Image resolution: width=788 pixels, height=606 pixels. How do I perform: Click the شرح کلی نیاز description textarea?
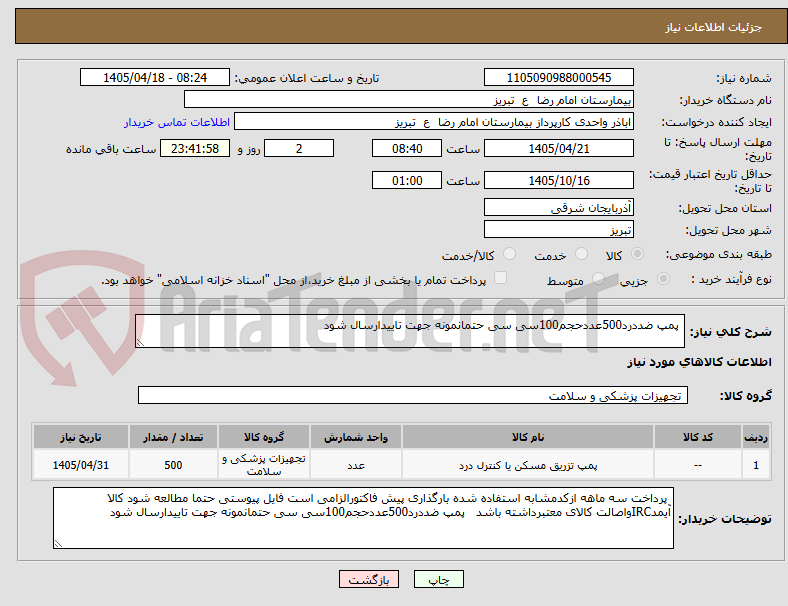pos(410,331)
